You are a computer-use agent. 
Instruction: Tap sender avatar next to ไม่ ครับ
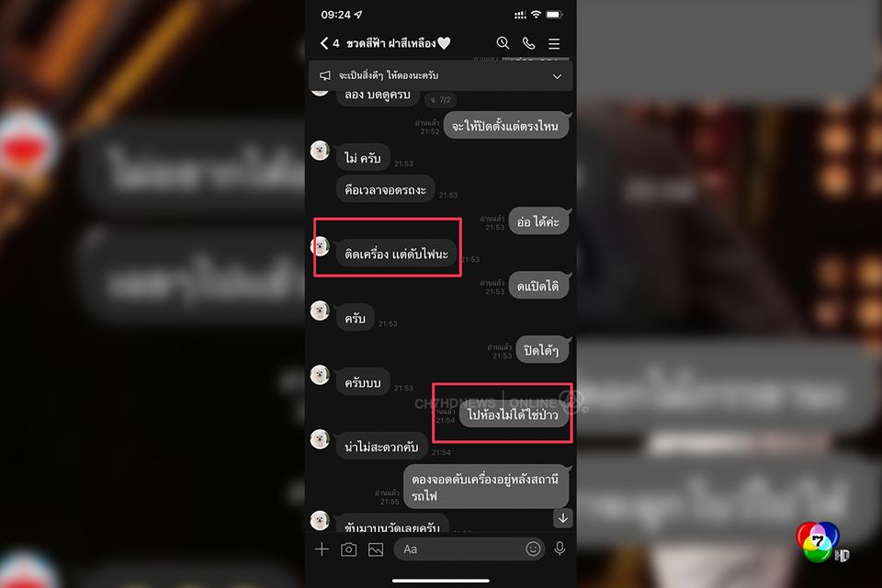[x=320, y=151]
